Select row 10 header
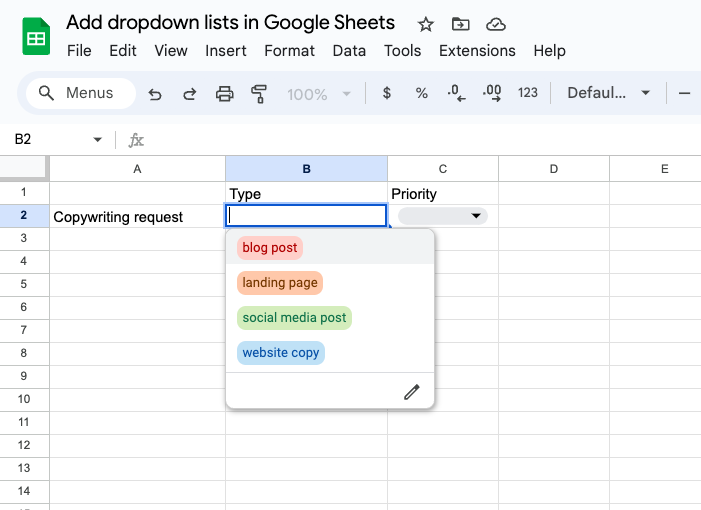701x510 pixels. pyautogui.click(x=24, y=400)
